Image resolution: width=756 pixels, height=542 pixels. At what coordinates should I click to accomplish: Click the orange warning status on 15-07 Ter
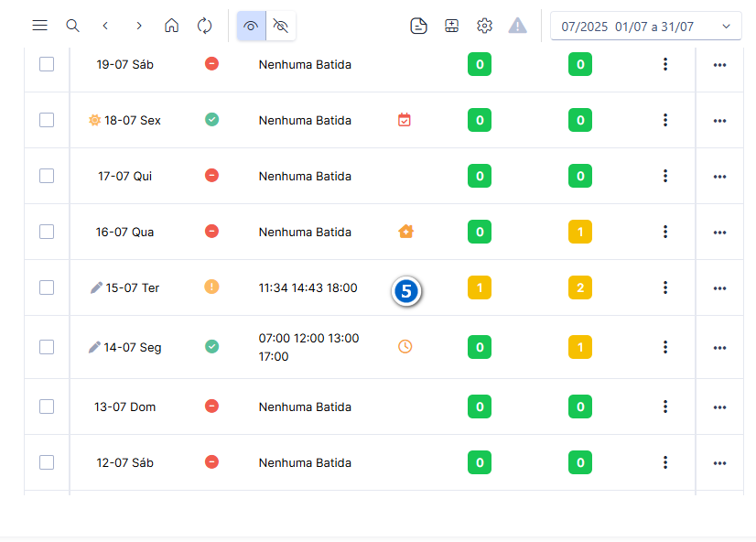[211, 287]
